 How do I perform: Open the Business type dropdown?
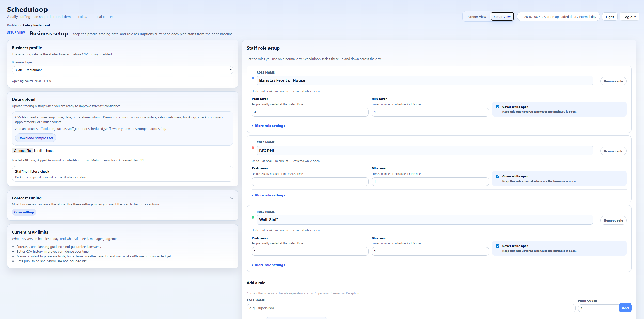point(122,70)
